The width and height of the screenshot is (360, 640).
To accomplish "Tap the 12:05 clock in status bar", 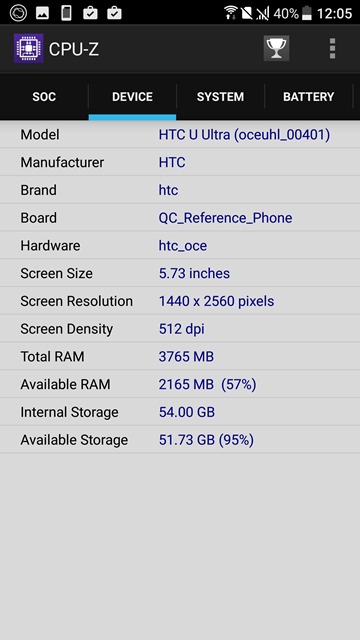I will click(x=334, y=13).
